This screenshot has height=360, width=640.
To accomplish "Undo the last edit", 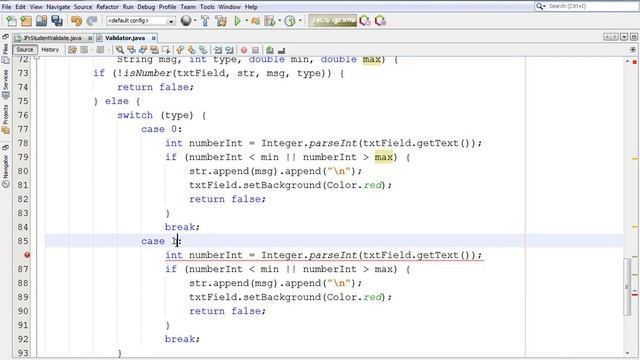I will coord(76,21).
